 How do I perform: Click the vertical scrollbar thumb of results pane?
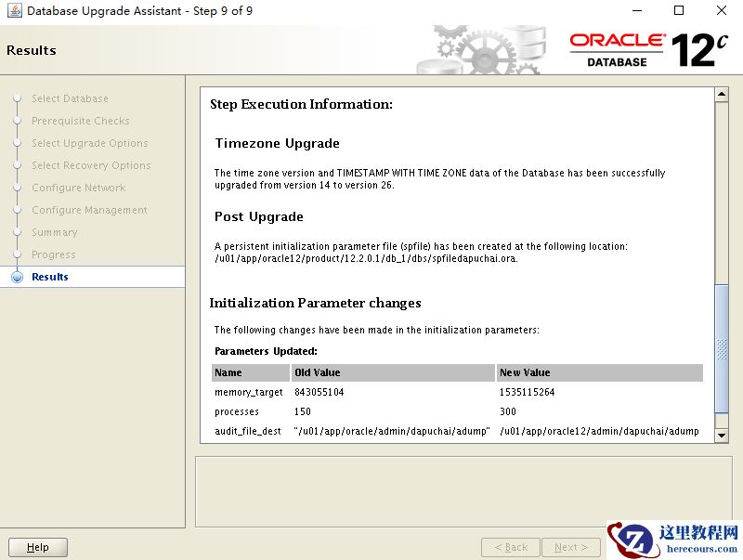[x=722, y=348]
